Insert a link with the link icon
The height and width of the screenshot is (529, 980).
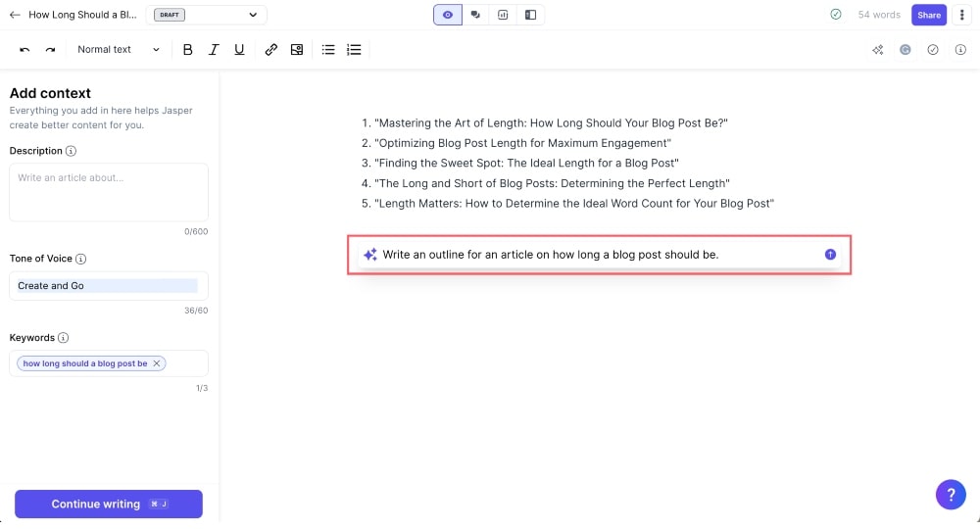point(271,50)
